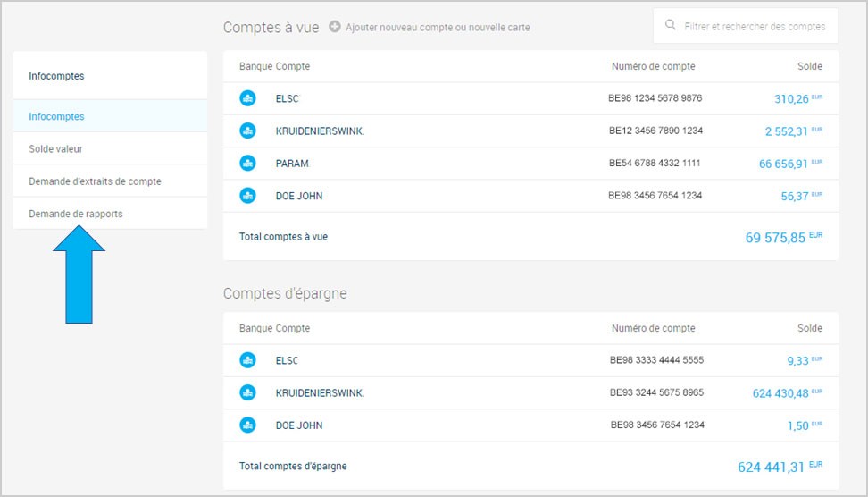Click bank icon of ELSC current account
Screen dimensions: 868x497
click(247, 98)
